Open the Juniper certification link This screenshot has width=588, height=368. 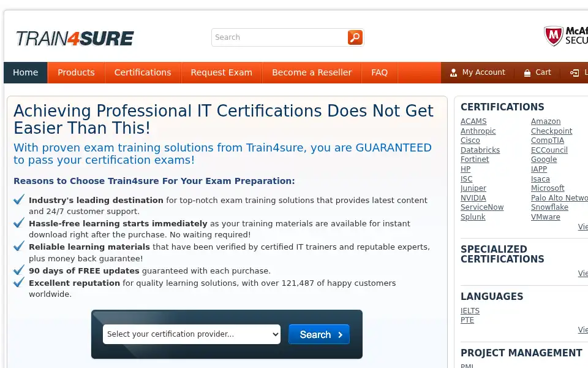(473, 188)
